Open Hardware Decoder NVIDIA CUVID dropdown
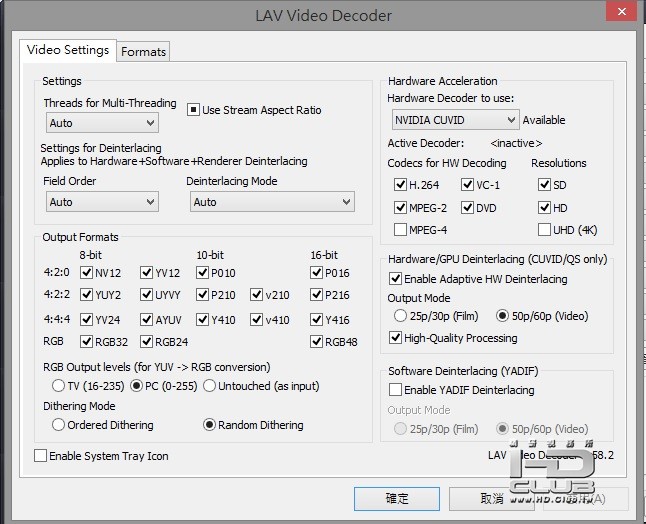 point(455,120)
